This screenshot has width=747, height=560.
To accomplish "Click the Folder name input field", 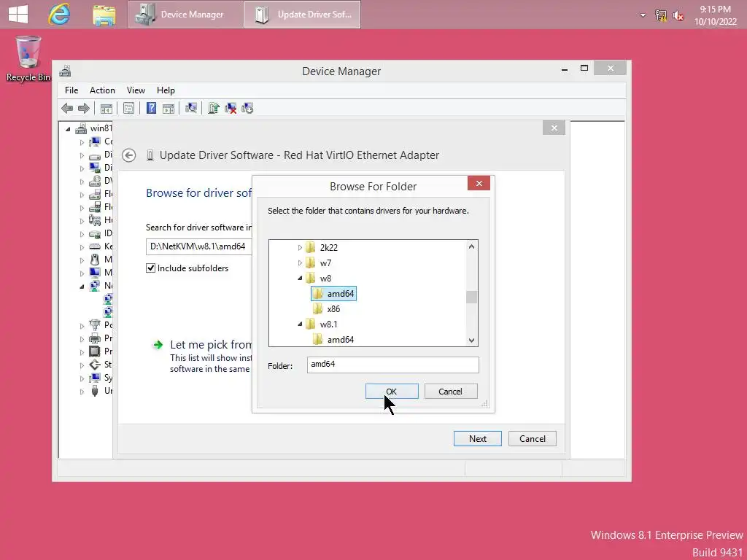I will [x=392, y=365].
